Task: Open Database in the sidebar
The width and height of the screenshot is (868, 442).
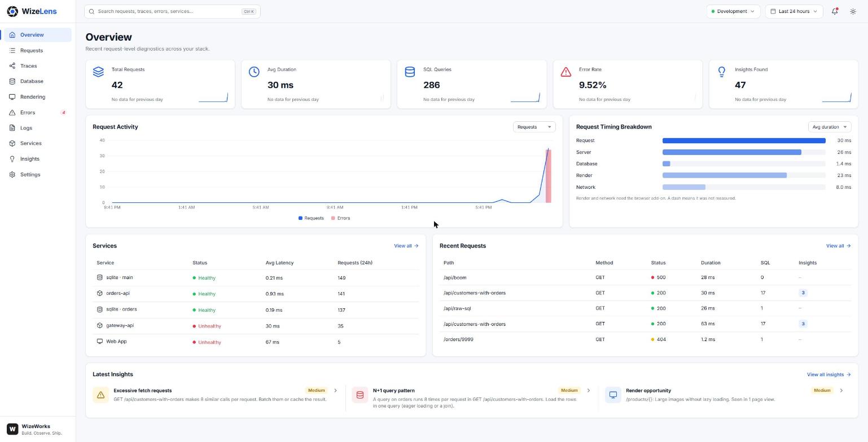Action: [38, 82]
